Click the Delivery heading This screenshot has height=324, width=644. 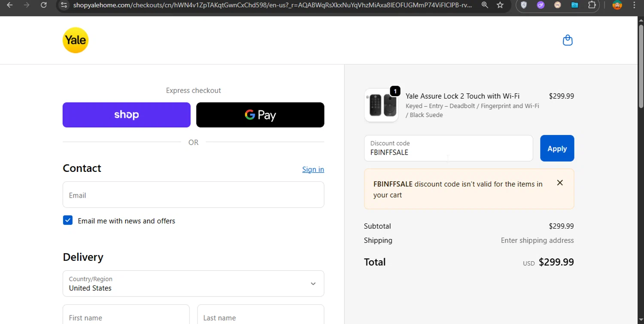[83, 257]
